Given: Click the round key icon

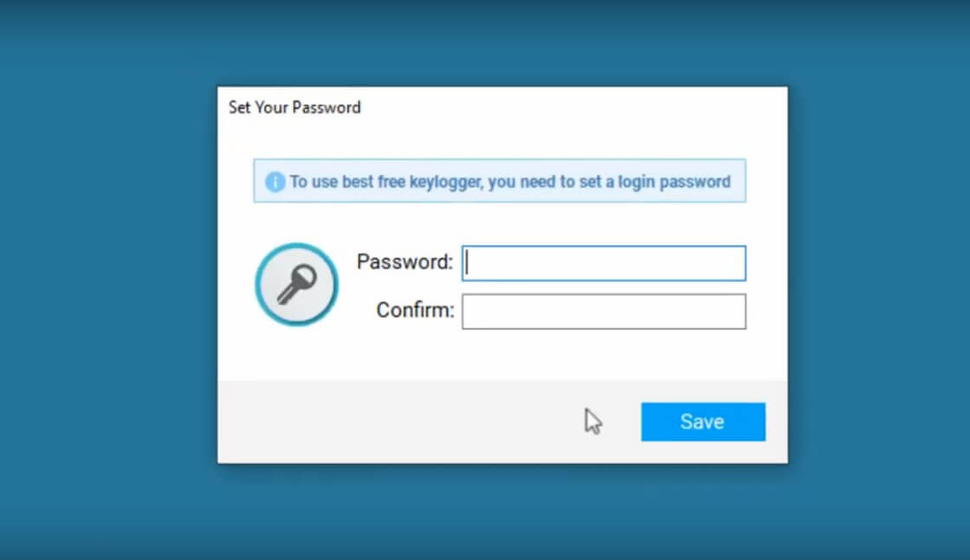Looking at the screenshot, I should (x=297, y=284).
